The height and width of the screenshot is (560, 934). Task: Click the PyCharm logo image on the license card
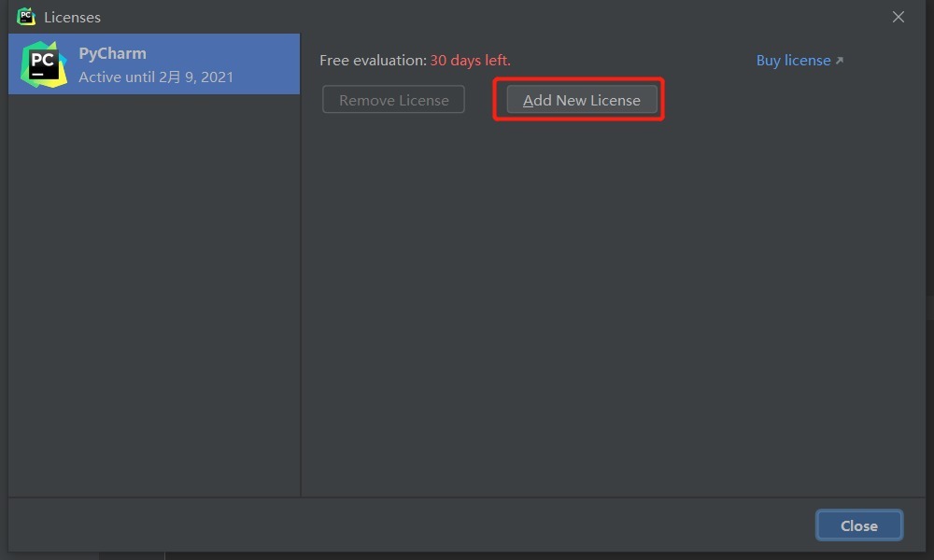point(41,63)
